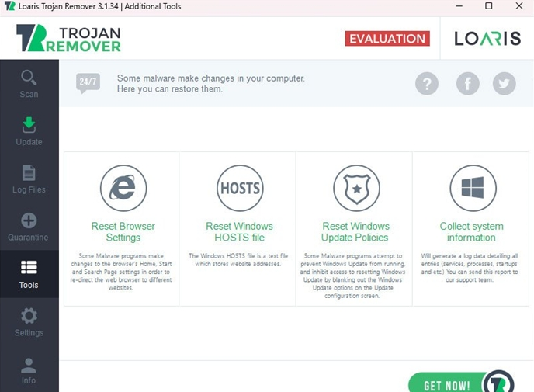Select the Reset Browser Settings title
The image size is (534, 392).
tap(123, 231)
